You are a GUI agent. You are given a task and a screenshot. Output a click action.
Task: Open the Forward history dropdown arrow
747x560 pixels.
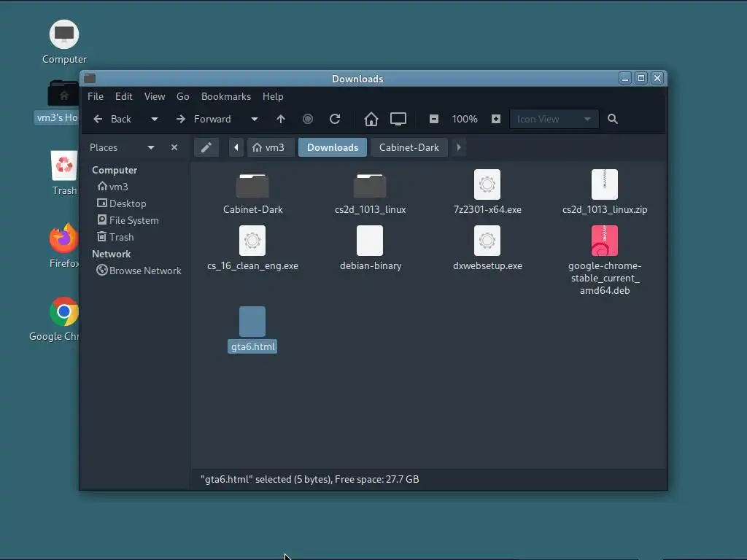255,119
